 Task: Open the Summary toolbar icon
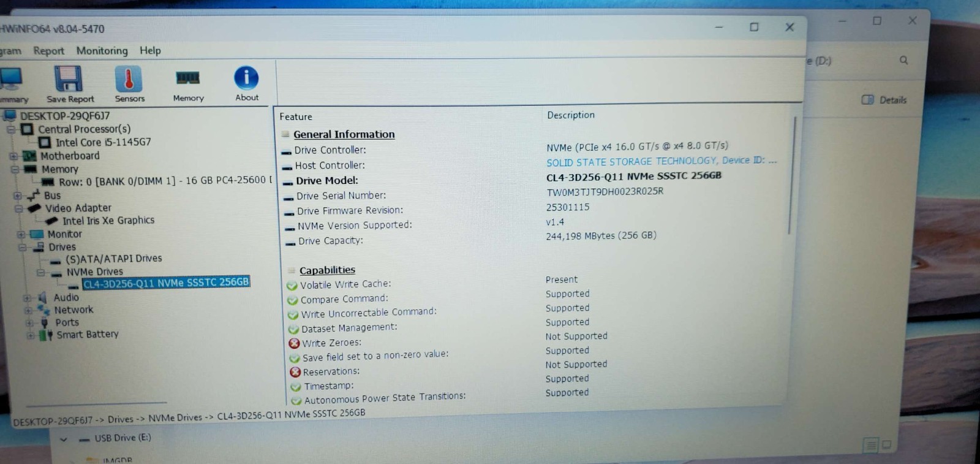pos(11,79)
